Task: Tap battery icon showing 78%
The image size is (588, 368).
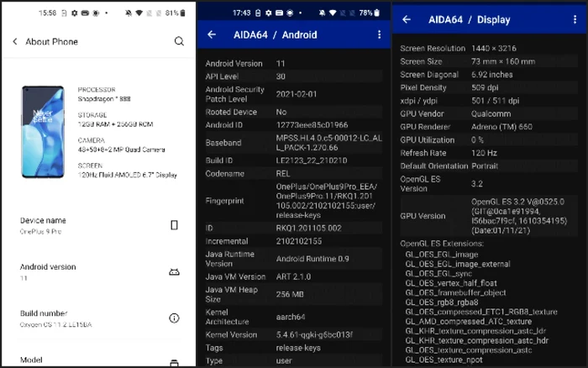Action: [x=377, y=13]
